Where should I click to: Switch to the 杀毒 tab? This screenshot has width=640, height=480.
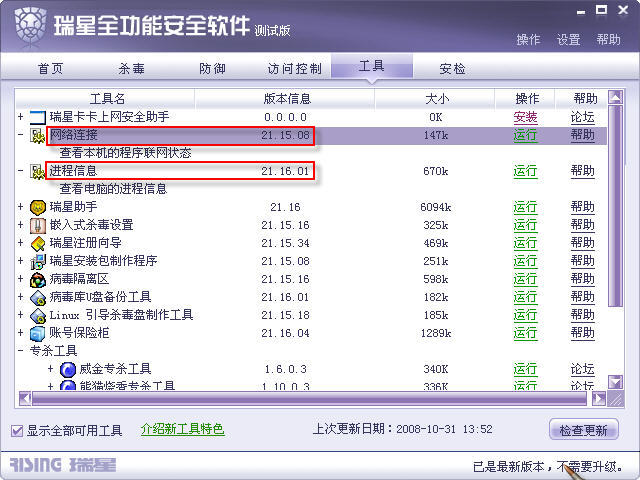tap(131, 69)
